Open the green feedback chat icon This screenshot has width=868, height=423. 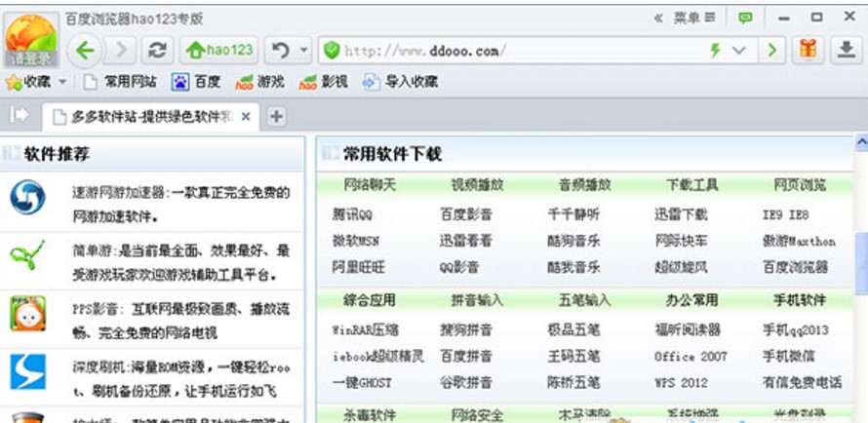[746, 19]
